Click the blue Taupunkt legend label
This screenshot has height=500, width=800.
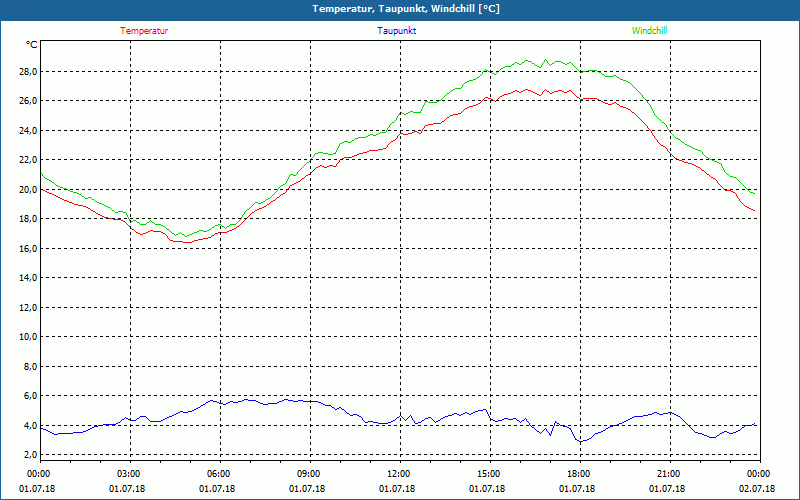coord(396,31)
